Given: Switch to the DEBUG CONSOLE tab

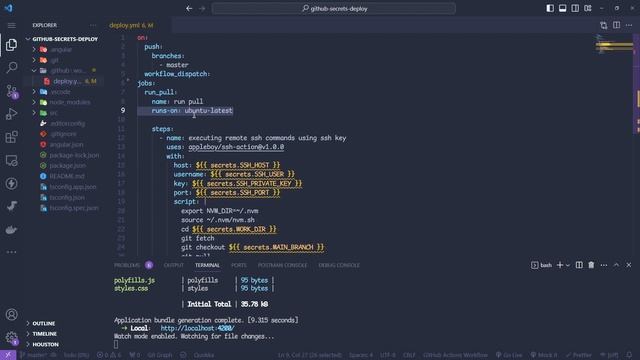Looking at the screenshot, I should coord(339,265).
